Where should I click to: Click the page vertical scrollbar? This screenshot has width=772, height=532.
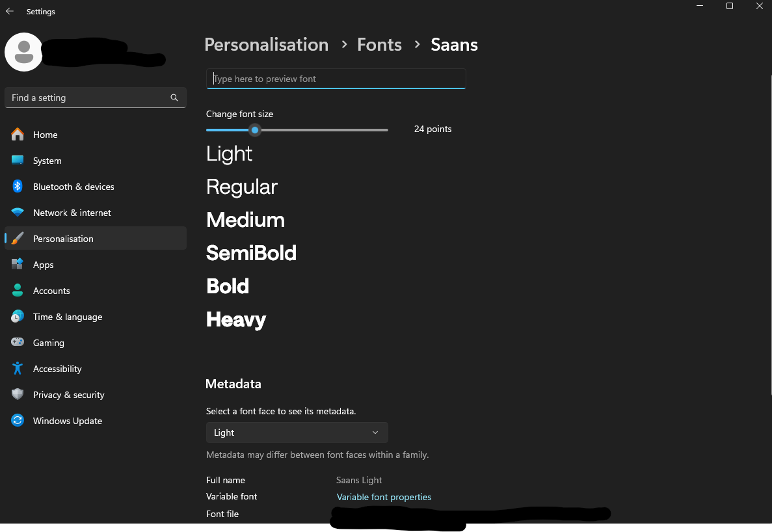pyautogui.click(x=770, y=234)
